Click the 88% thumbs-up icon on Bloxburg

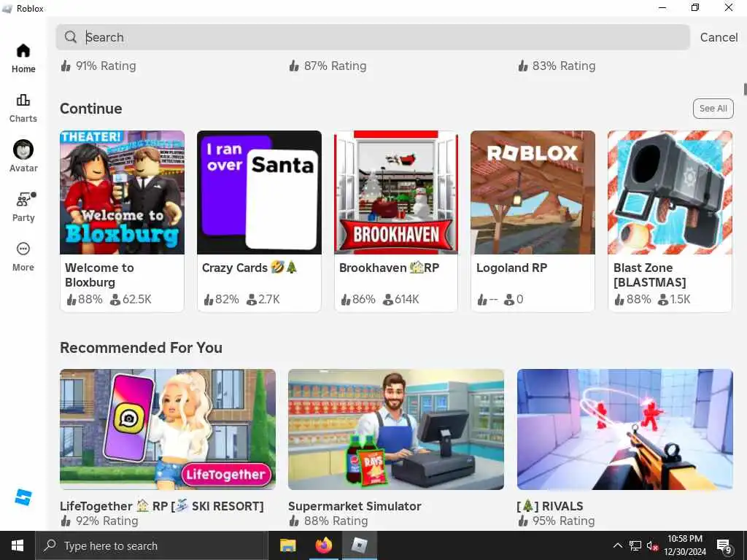click(71, 300)
